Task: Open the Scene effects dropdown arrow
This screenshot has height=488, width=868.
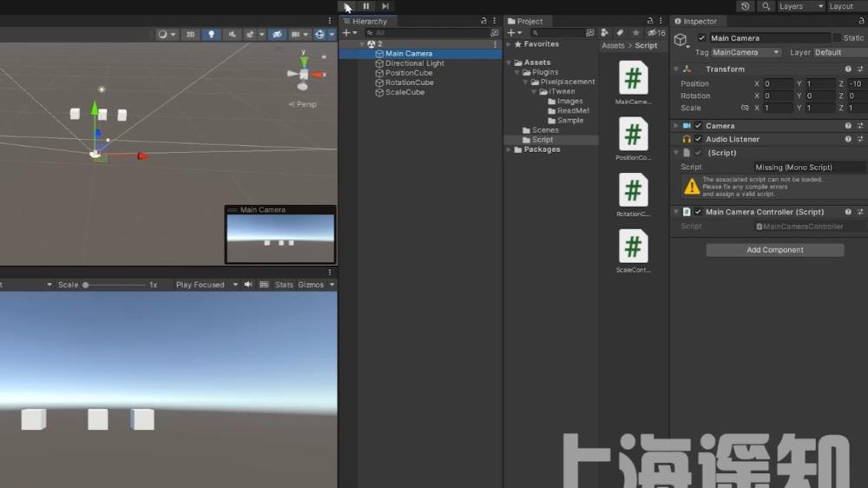Action: pyautogui.click(x=262, y=35)
